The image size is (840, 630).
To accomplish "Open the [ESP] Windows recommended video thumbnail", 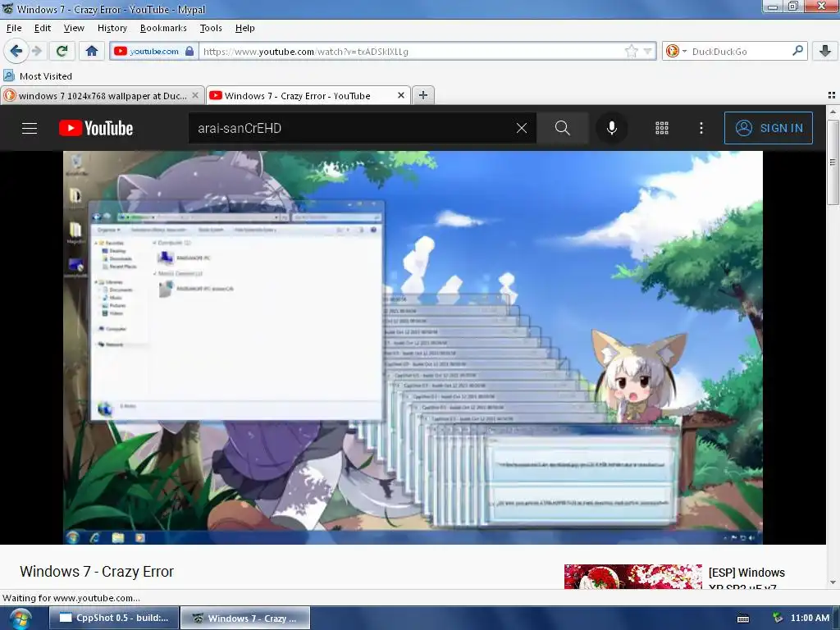I will (x=632, y=577).
